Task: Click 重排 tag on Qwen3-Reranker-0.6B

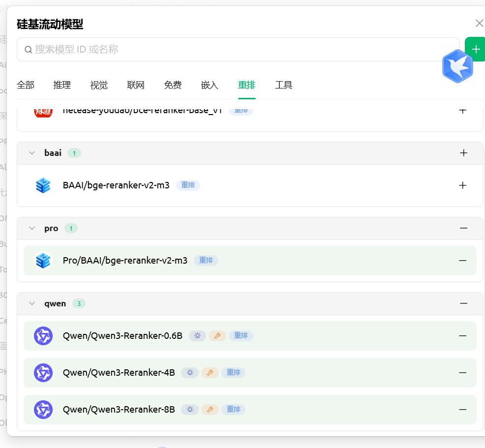Action: click(x=241, y=336)
